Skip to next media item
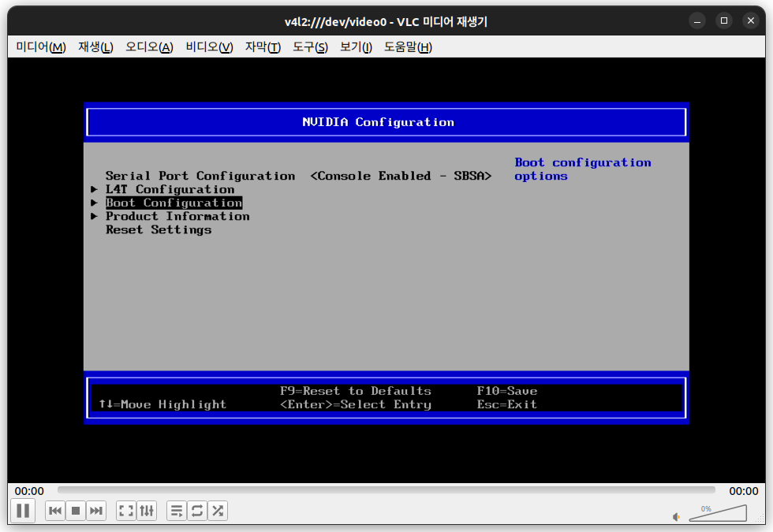The image size is (773, 532). 96,511
